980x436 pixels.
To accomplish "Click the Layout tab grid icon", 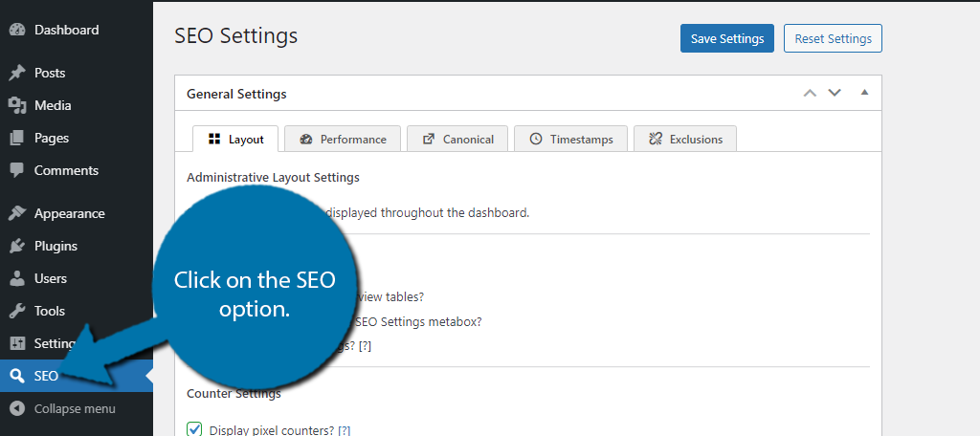I will (214, 139).
